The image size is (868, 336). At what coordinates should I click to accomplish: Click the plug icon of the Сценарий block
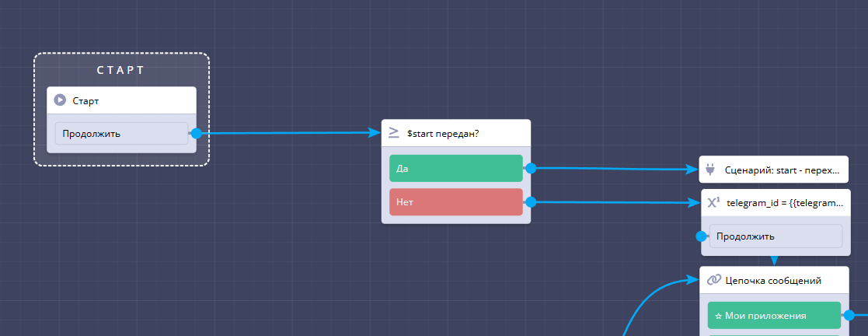(712, 169)
